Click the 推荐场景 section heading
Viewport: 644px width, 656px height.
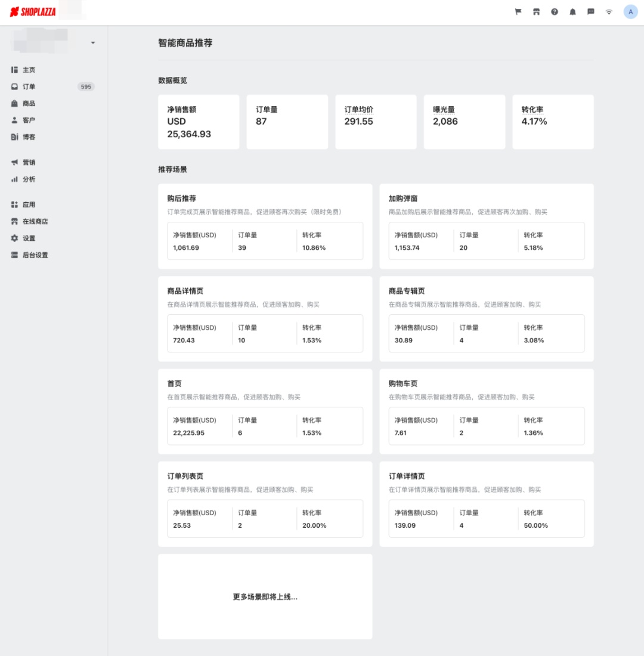click(x=172, y=169)
